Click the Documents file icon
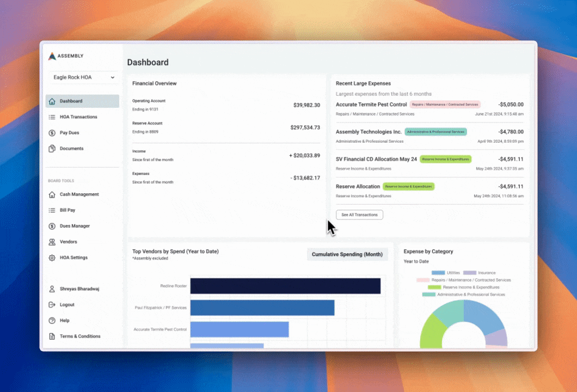Image resolution: width=577 pixels, height=392 pixels. coord(52,149)
